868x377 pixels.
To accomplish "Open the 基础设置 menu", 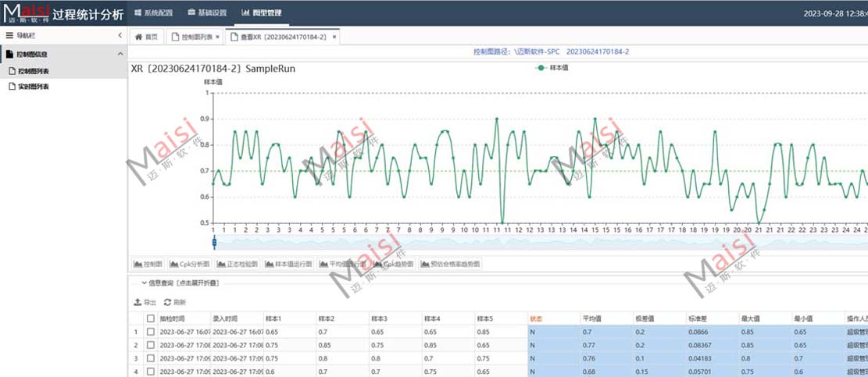I will pyautogui.click(x=207, y=12).
